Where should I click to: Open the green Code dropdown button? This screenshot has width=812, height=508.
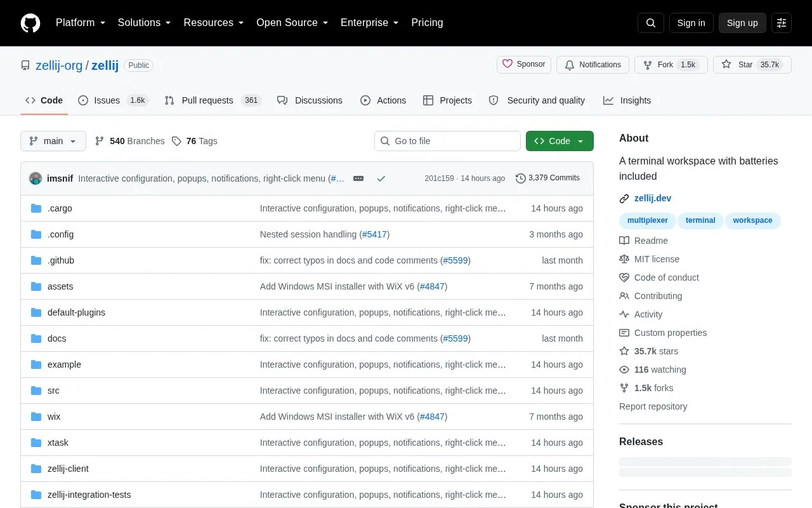[560, 141]
